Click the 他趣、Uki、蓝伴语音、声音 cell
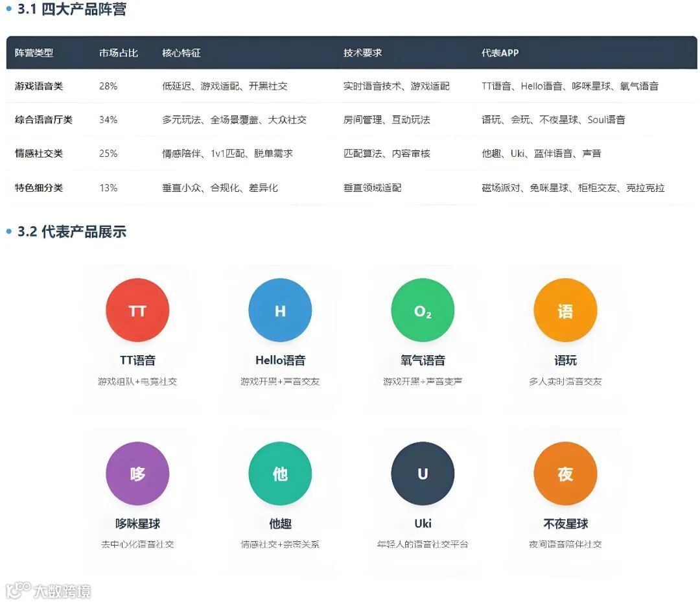The image size is (700, 604). [x=541, y=154]
